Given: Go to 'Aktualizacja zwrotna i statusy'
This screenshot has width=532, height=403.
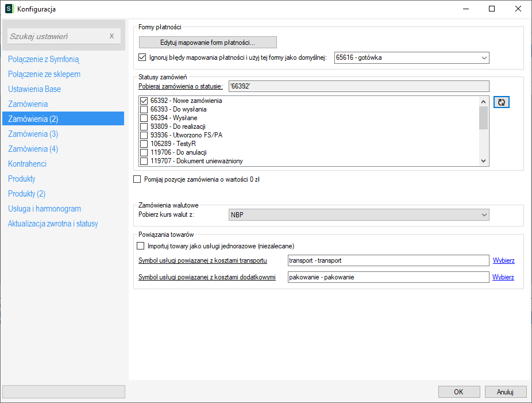Looking at the screenshot, I should click(x=53, y=224).
